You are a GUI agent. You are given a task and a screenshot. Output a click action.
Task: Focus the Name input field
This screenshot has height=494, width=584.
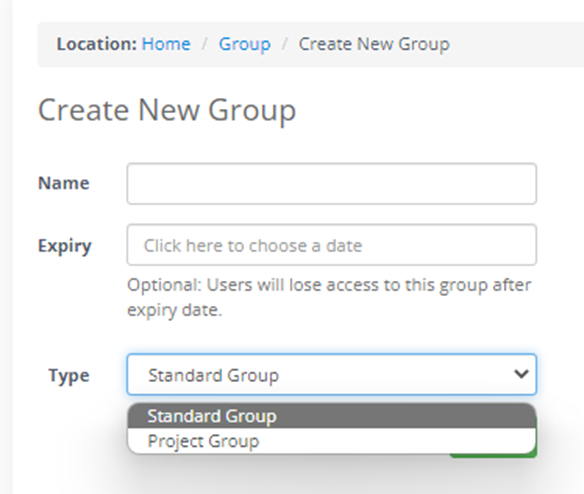coord(331,184)
